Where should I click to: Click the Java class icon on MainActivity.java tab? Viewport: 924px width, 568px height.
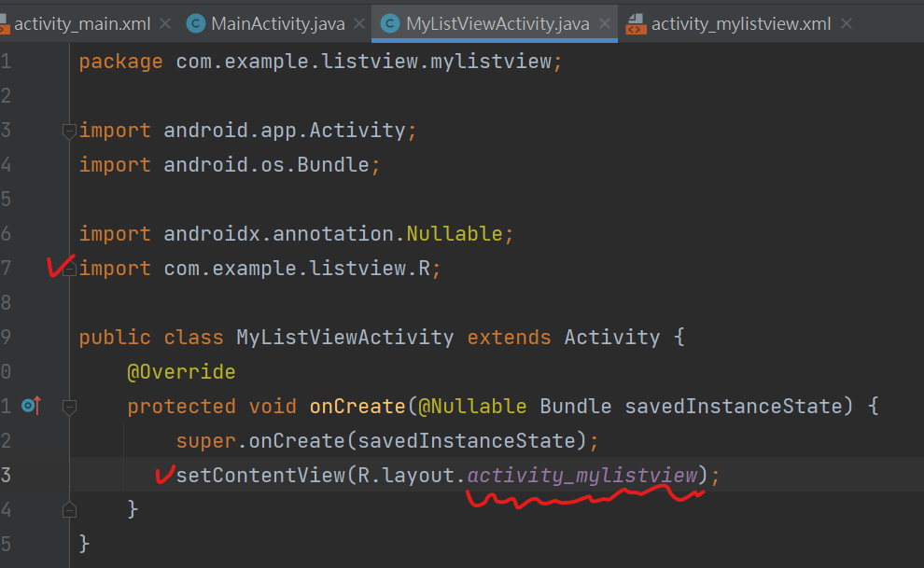pos(196,23)
